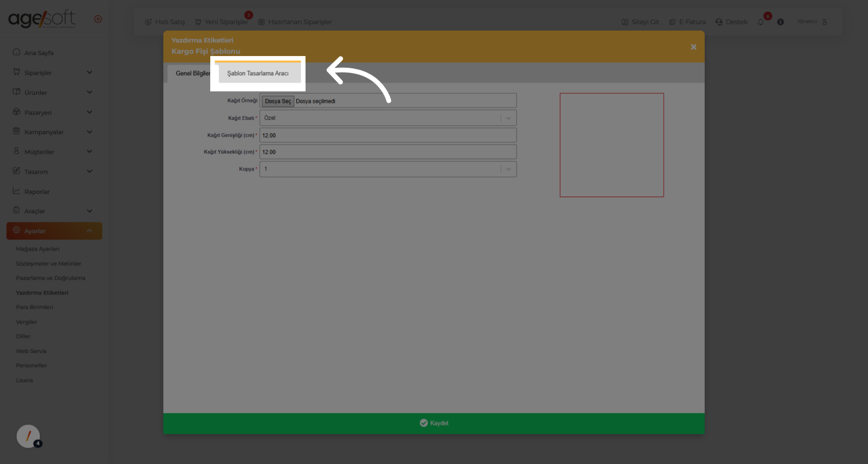
Task: Click the Pazaryeri icon in sidebar
Action: (17, 112)
